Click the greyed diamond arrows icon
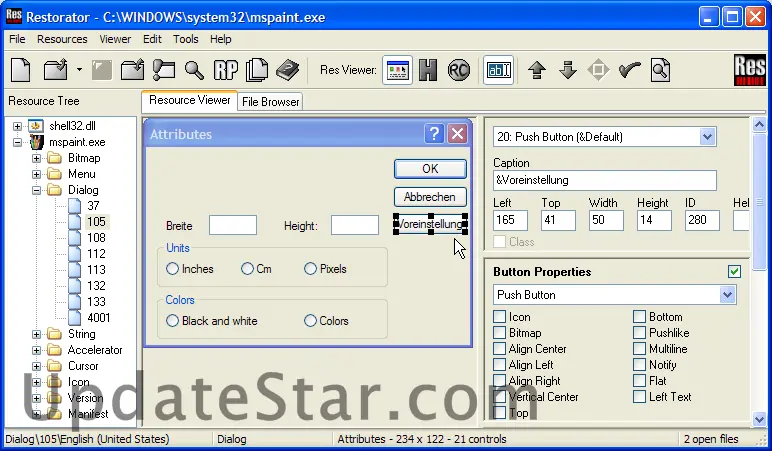Viewport: 772px width, 451px height. (x=598, y=70)
